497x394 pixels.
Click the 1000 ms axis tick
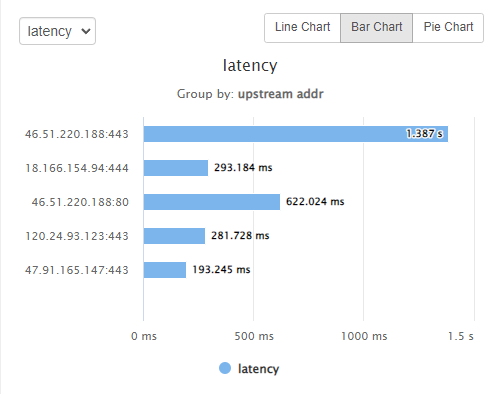(364, 336)
